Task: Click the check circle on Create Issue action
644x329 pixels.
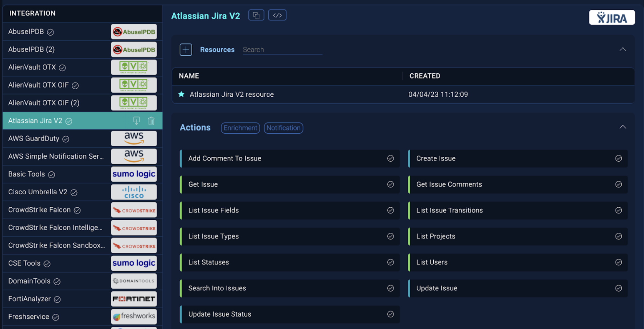Action: point(619,158)
